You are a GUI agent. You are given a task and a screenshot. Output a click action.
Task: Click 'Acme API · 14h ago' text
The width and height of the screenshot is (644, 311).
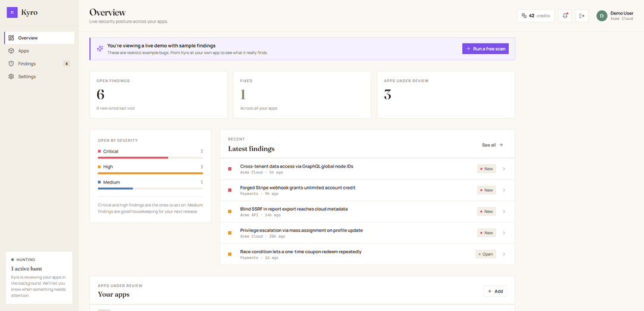(x=261, y=215)
